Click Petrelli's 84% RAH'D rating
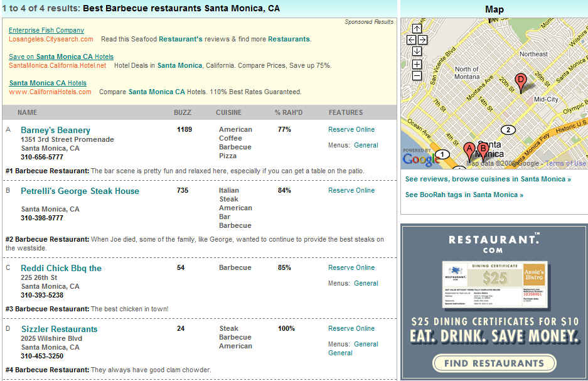Image resolution: width=588 pixels, height=381 pixels. pos(284,190)
